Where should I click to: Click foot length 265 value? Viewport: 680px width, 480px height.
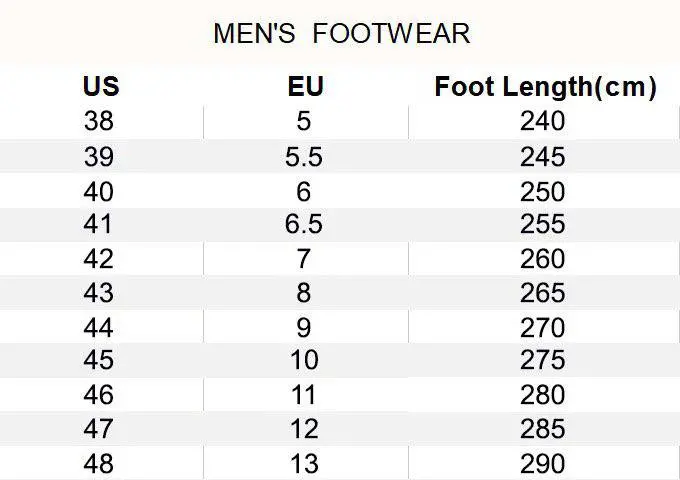point(543,293)
